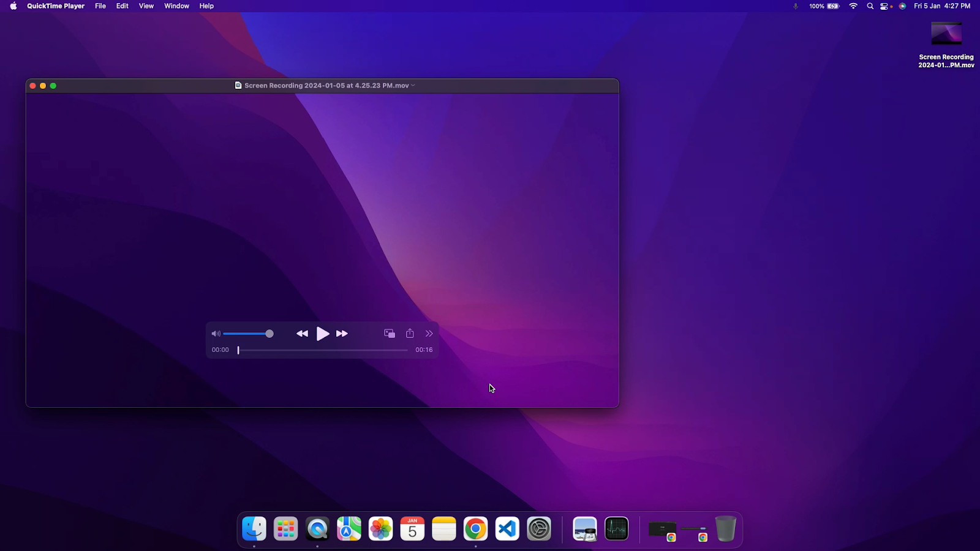The height and width of the screenshot is (551, 980).
Task: Open the View menu
Action: pos(146,6)
